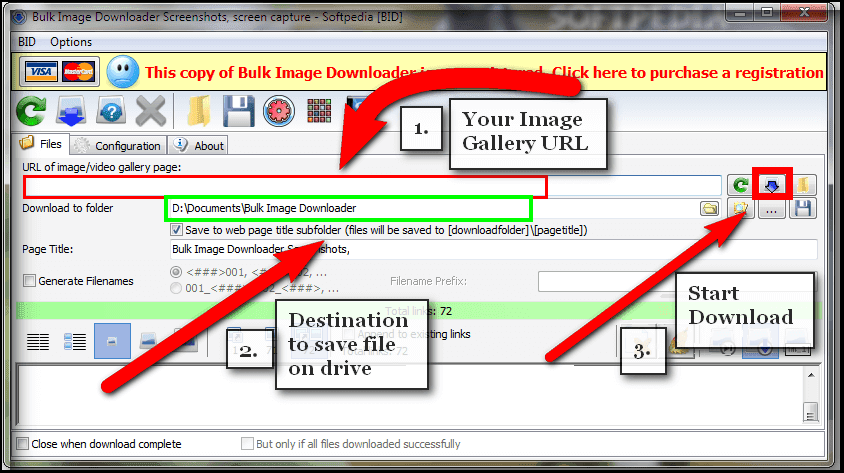The width and height of the screenshot is (844, 473).
Task: Click the green Total links progress bar
Action: (420, 311)
